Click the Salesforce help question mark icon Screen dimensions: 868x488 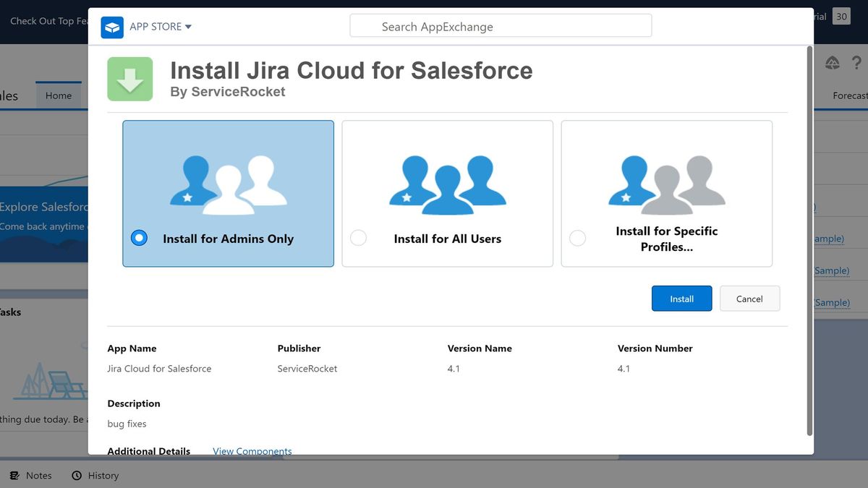pos(858,63)
